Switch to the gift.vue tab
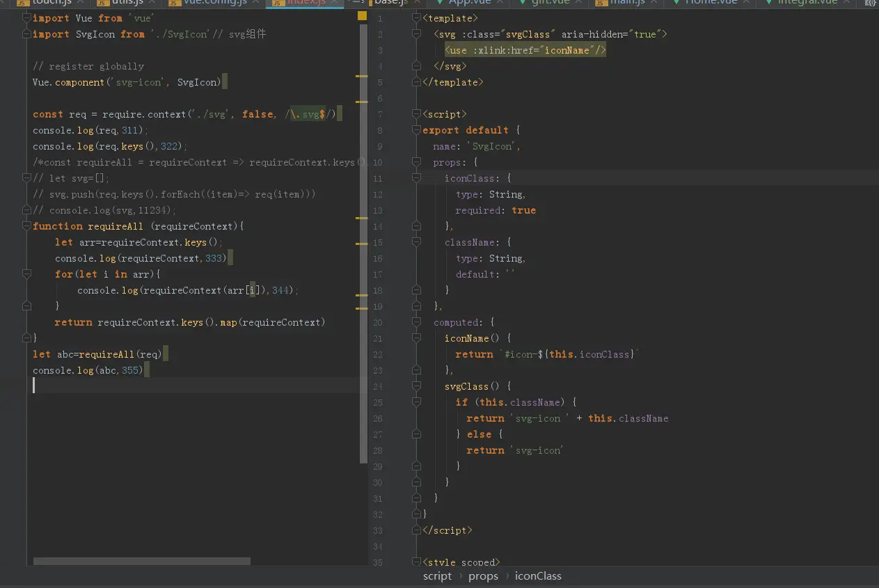 (x=549, y=3)
